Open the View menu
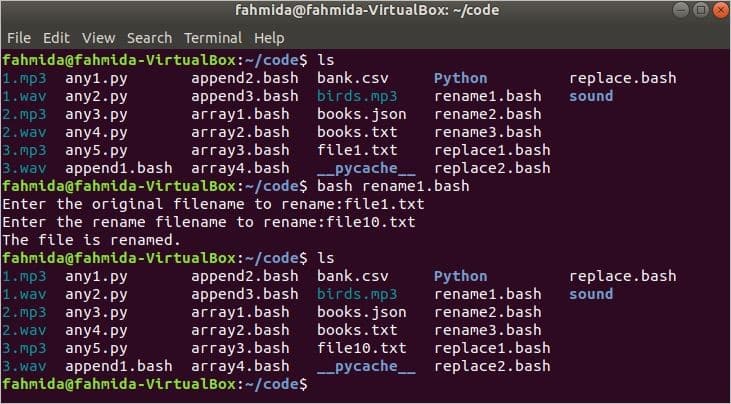 coord(98,38)
